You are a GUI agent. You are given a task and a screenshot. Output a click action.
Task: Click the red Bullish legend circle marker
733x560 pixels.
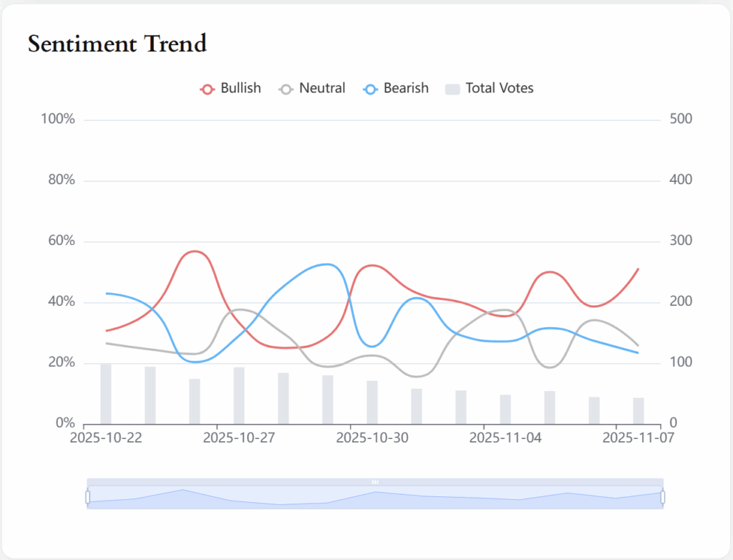pos(208,89)
